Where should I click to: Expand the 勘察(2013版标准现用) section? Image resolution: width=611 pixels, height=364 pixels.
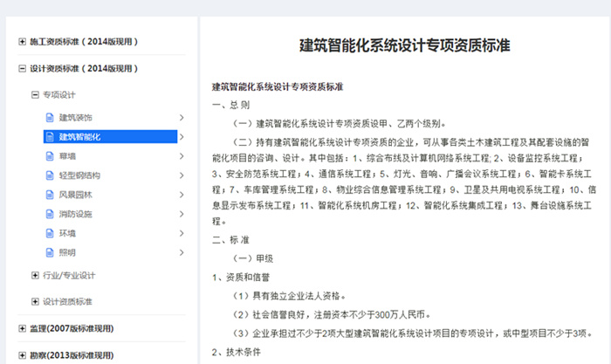pos(22,355)
